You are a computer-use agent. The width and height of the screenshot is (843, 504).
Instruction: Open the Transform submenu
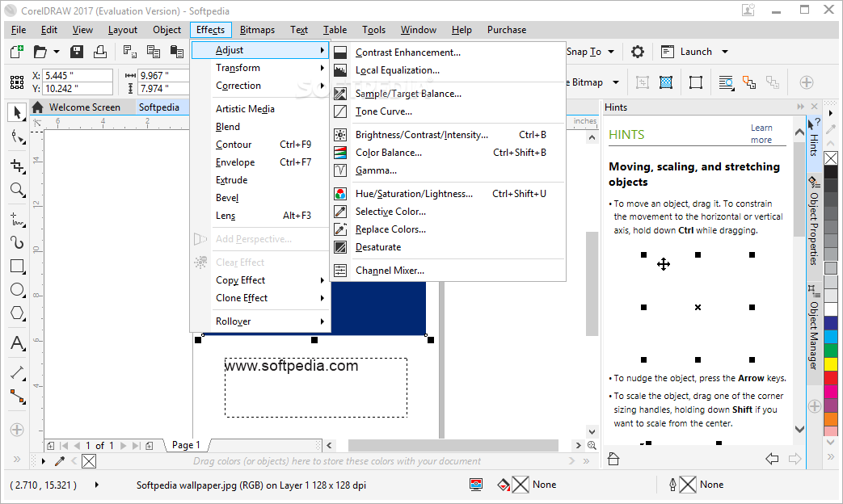[260, 68]
